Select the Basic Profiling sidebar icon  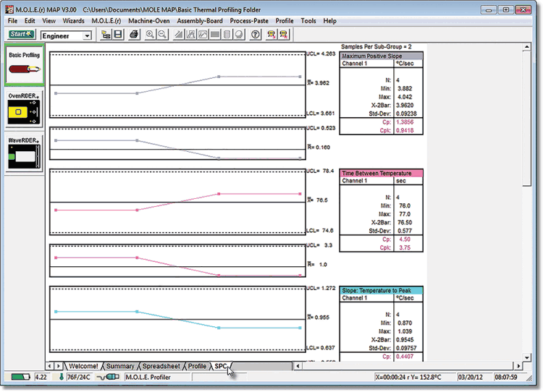pos(25,67)
